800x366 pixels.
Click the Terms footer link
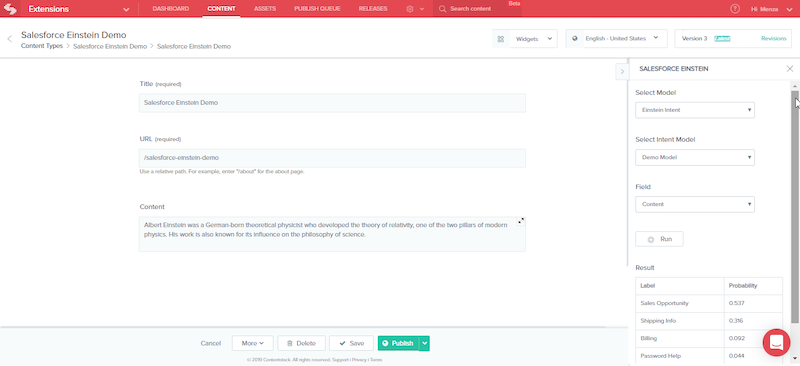click(x=376, y=359)
